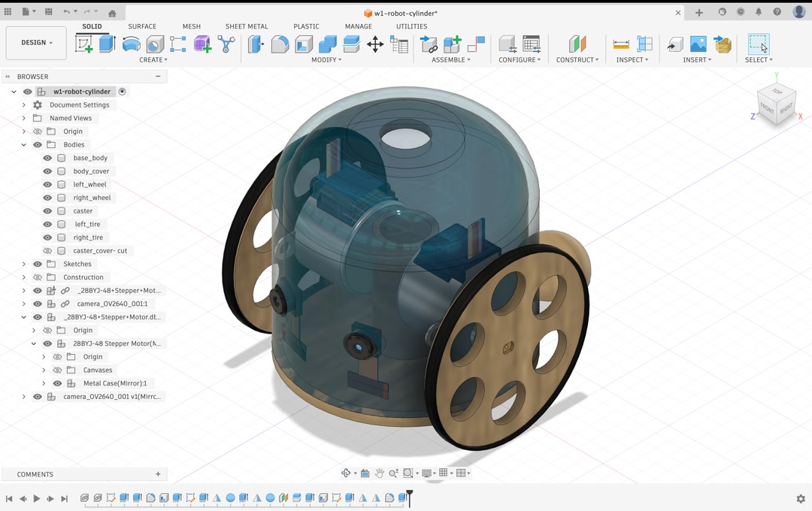
Task: Collapse the Bodies folder
Action: point(24,145)
